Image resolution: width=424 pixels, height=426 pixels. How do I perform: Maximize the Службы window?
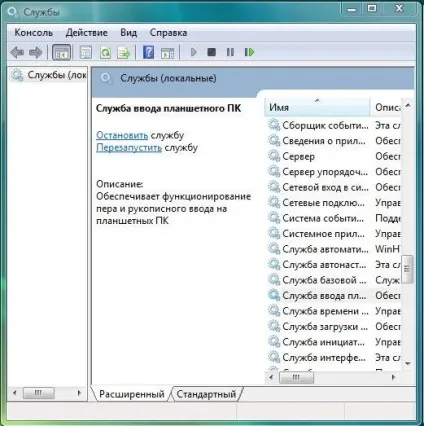[372, 9]
